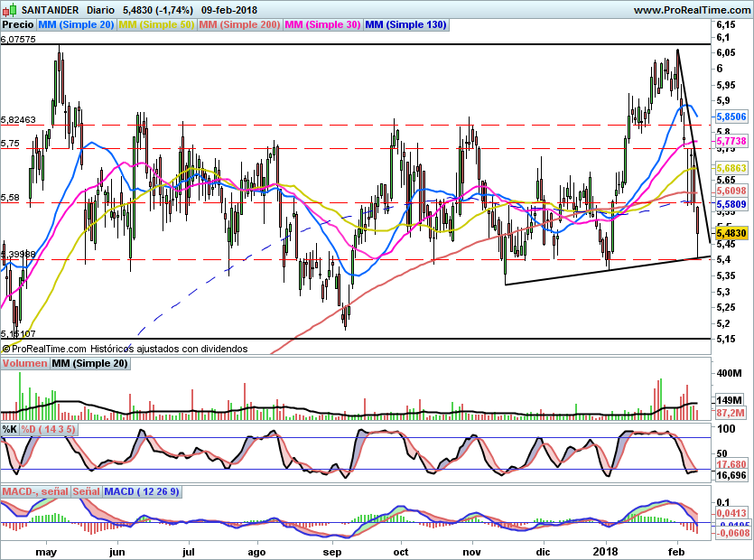Click the 09-feb-2018 date label
Image resolution: width=754 pixels, height=560 pixels.
pos(228,10)
